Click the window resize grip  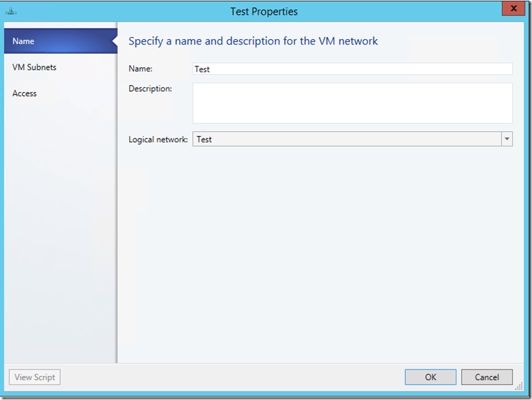click(x=519, y=386)
